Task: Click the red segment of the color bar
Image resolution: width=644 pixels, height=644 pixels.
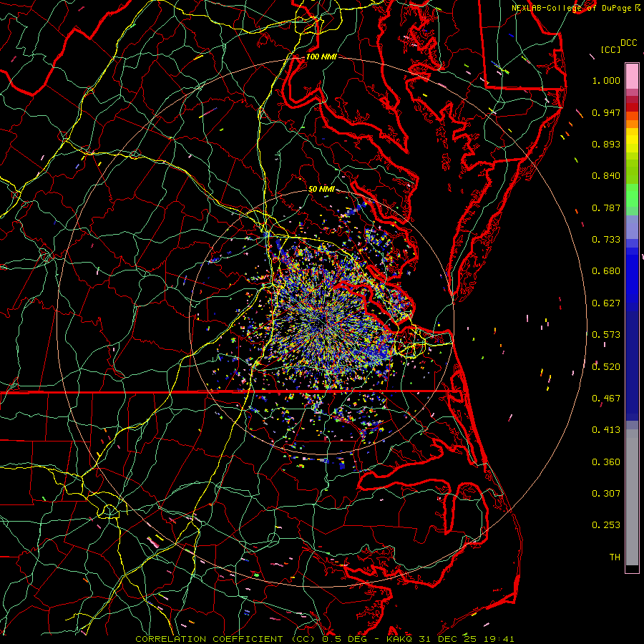Action: [x=632, y=107]
